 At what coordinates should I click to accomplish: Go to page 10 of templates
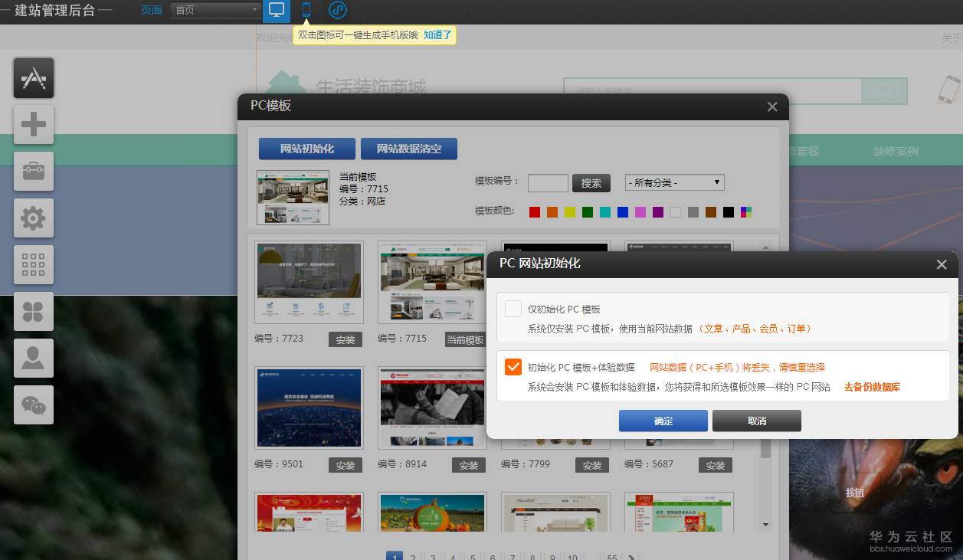[x=572, y=558]
